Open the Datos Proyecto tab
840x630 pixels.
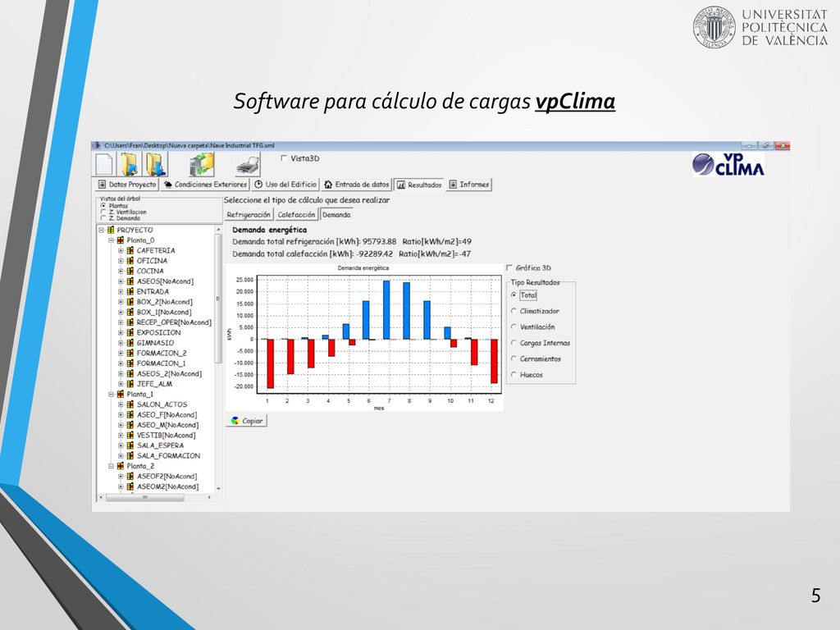point(127,185)
